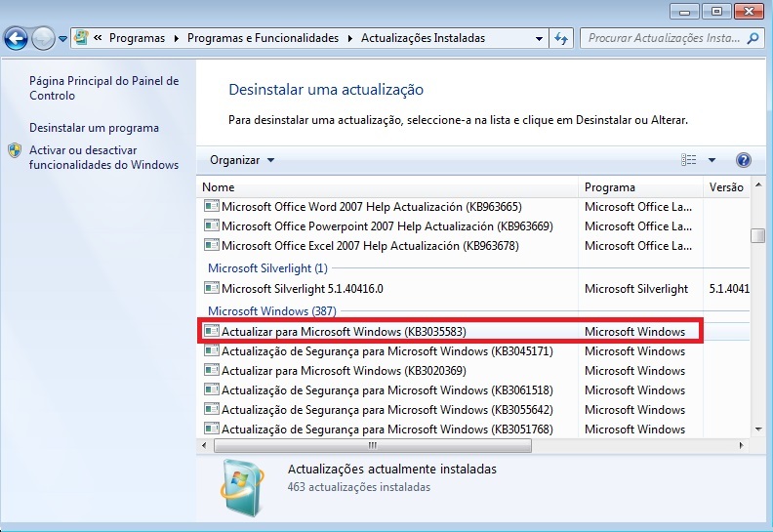Click the change view icon
Screen dimensions: 773x532
coord(689,159)
